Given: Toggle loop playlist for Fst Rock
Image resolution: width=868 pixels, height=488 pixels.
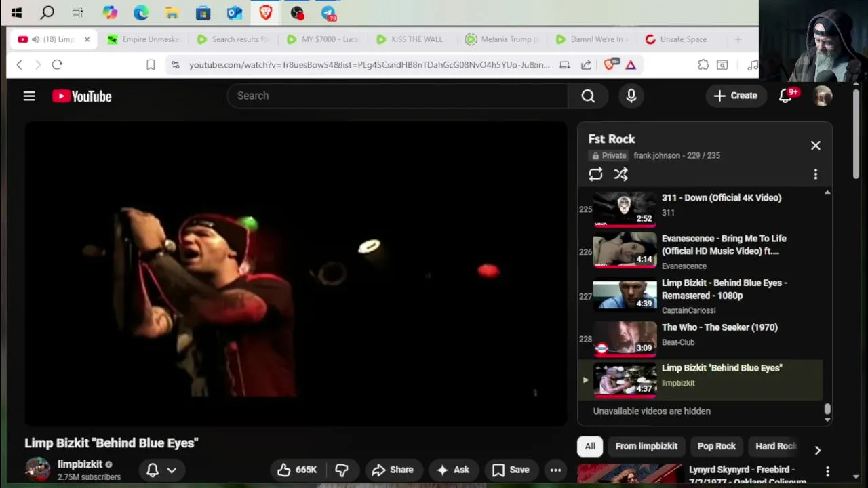Looking at the screenshot, I should (595, 174).
